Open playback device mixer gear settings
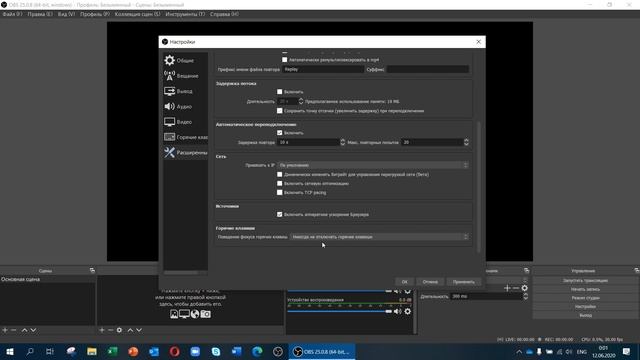The image size is (640, 360). click(407, 311)
